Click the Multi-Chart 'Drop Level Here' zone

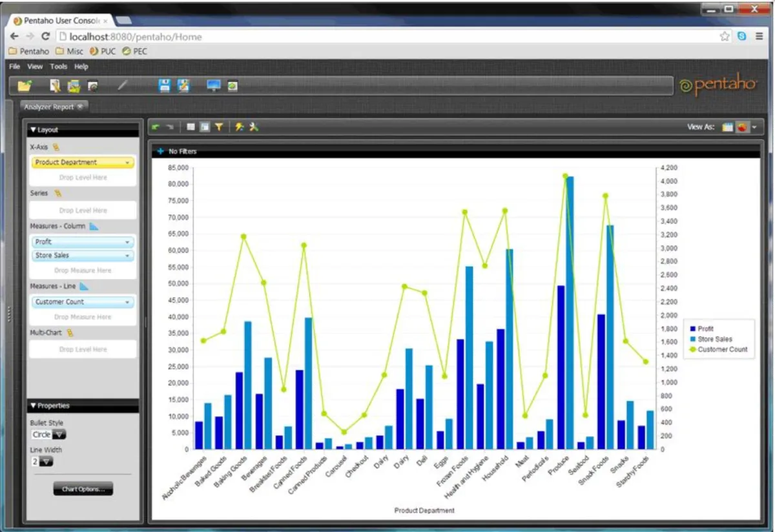point(83,349)
